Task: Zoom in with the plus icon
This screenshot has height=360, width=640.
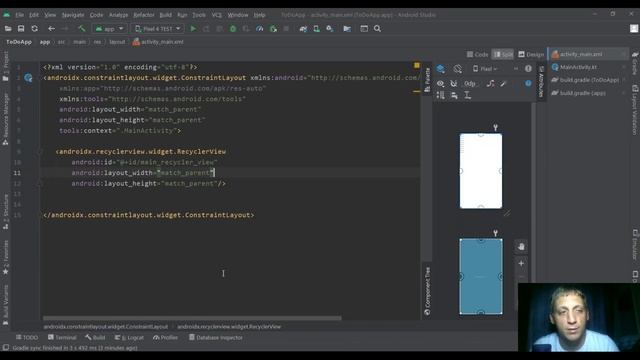Action: (x=521, y=264)
